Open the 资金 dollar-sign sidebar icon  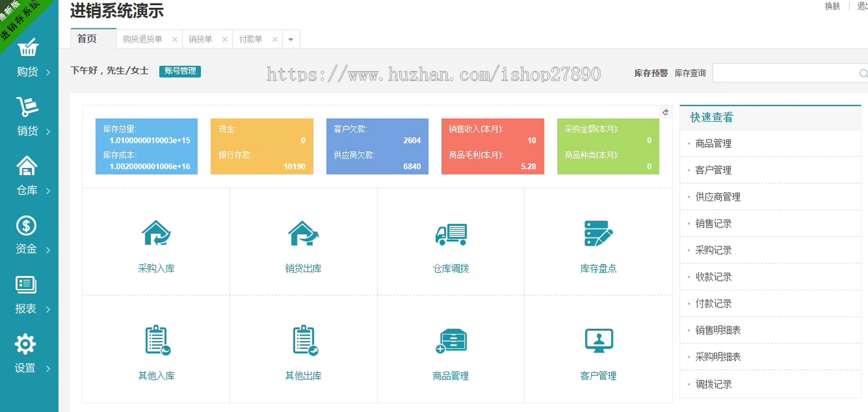(x=27, y=226)
